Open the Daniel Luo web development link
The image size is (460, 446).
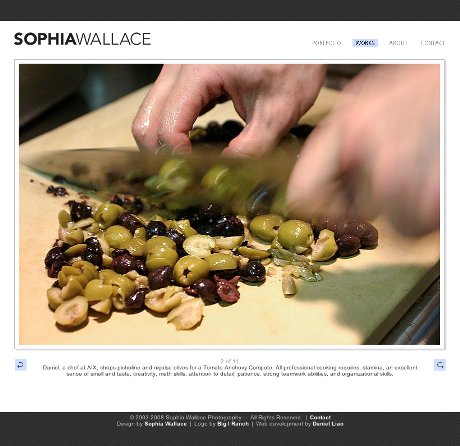pos(328,424)
